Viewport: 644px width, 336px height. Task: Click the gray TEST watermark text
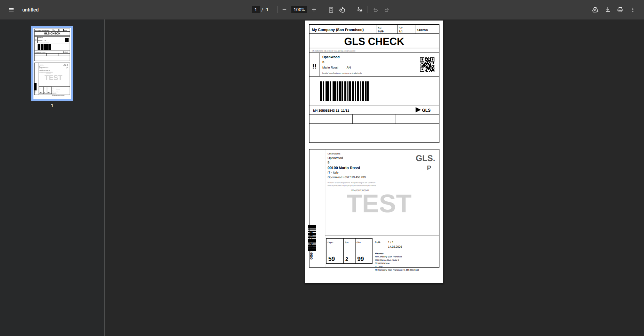tap(379, 204)
